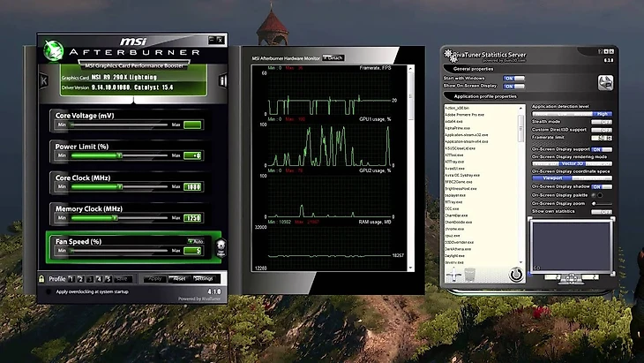The height and width of the screenshot is (363, 644).
Task: Delete profile using the trash bin icon
Action: coord(469,275)
